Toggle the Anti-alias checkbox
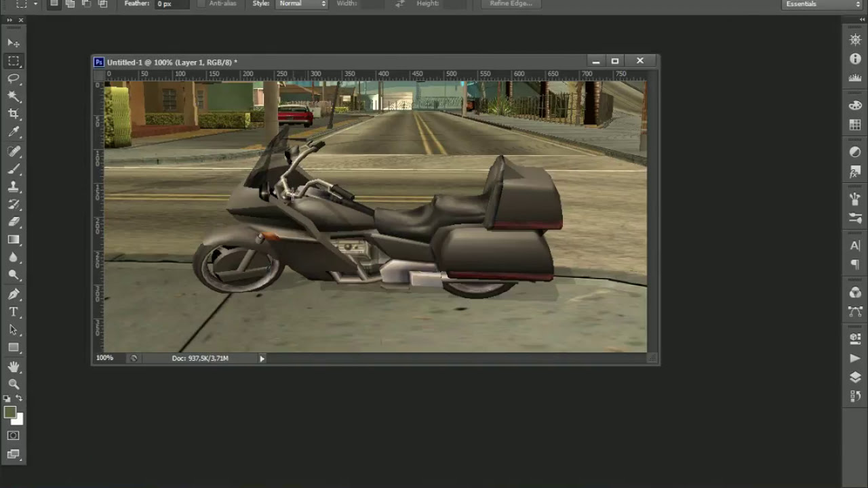This screenshot has width=868, height=488. click(x=201, y=3)
